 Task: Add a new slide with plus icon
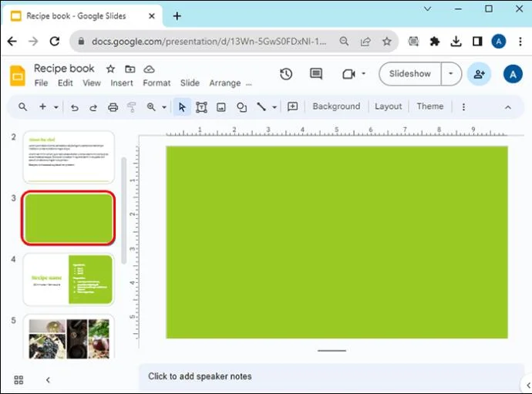coord(42,107)
